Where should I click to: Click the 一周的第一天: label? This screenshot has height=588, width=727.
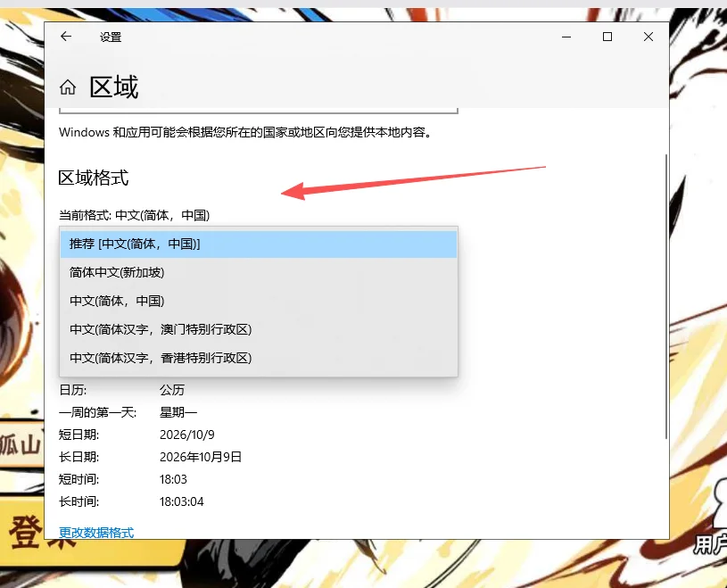tap(97, 412)
